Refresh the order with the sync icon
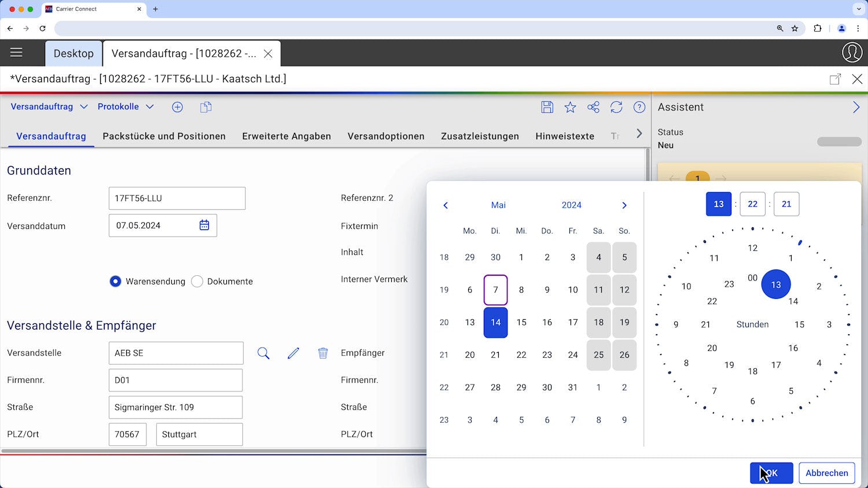The image size is (868, 488). click(616, 107)
